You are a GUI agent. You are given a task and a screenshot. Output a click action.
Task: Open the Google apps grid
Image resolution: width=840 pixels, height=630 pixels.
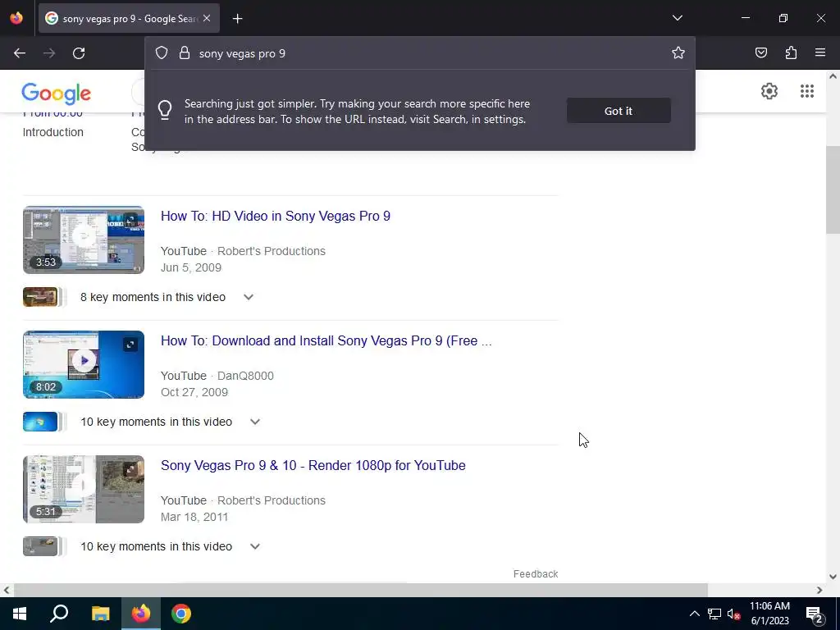(807, 91)
